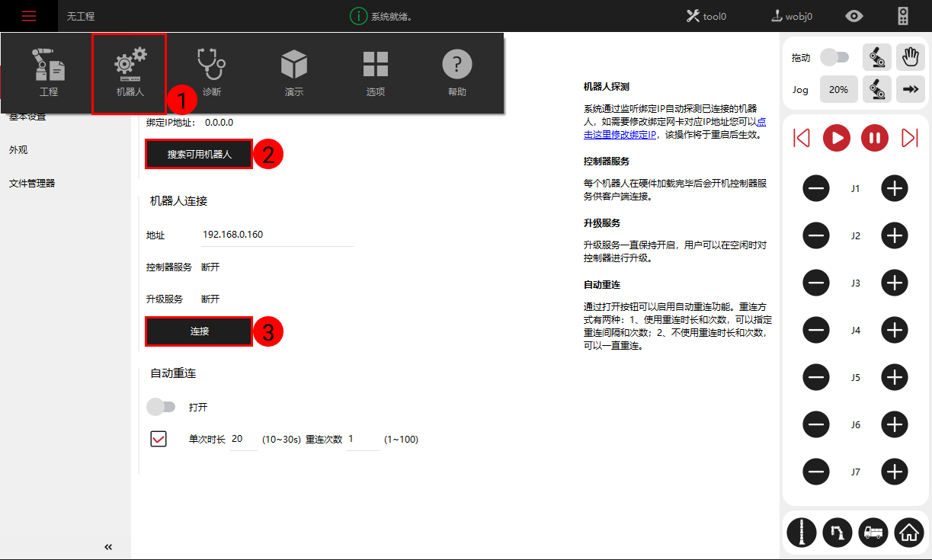Viewport: 932px width, 560px height.
Task: Click the truck transport pose icon
Action: (873, 532)
